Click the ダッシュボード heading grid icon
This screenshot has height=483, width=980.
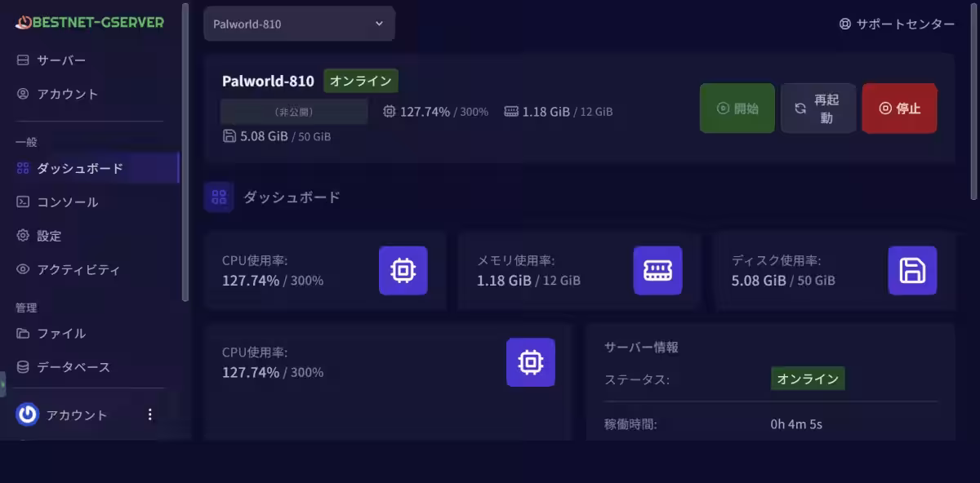coord(219,197)
